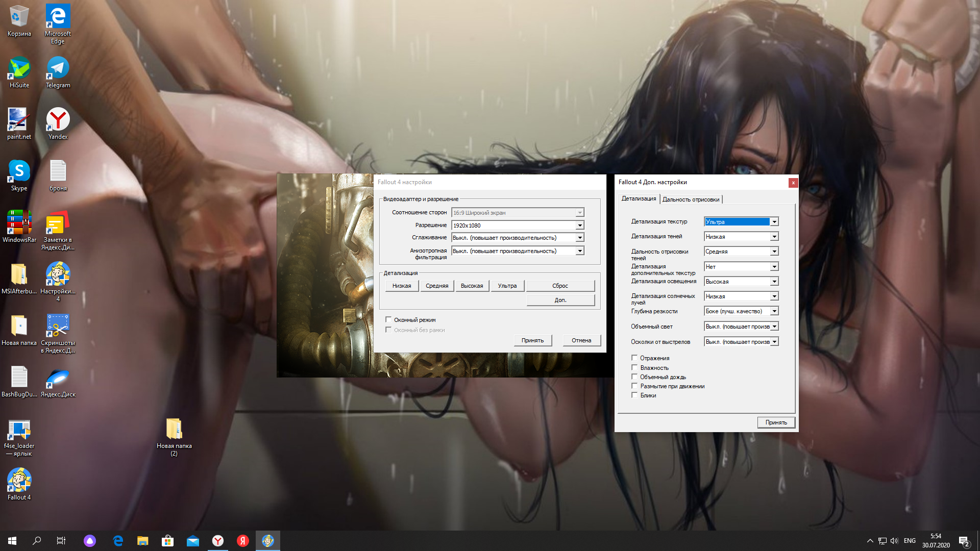Open the Microsoft Store taskbar icon

(x=167, y=541)
